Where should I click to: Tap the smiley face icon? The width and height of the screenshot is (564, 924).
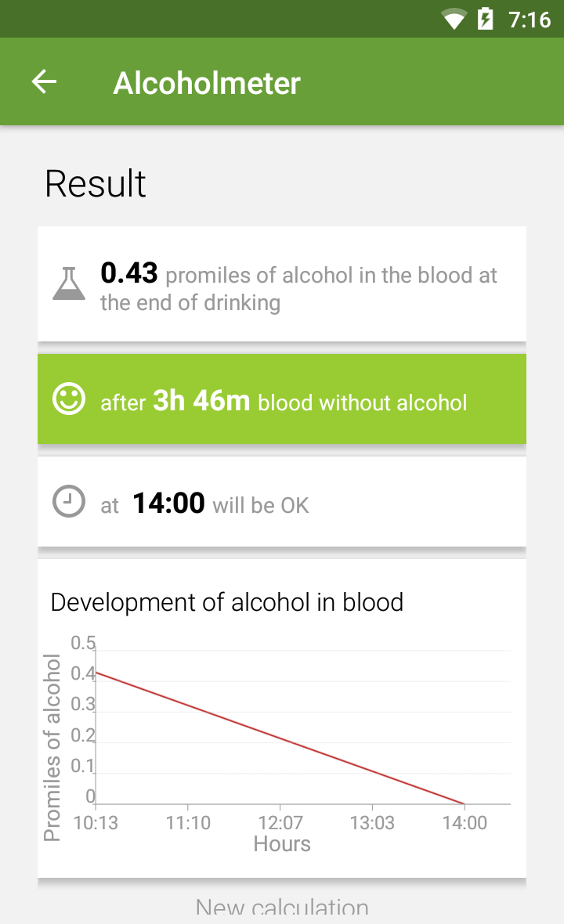coord(69,399)
